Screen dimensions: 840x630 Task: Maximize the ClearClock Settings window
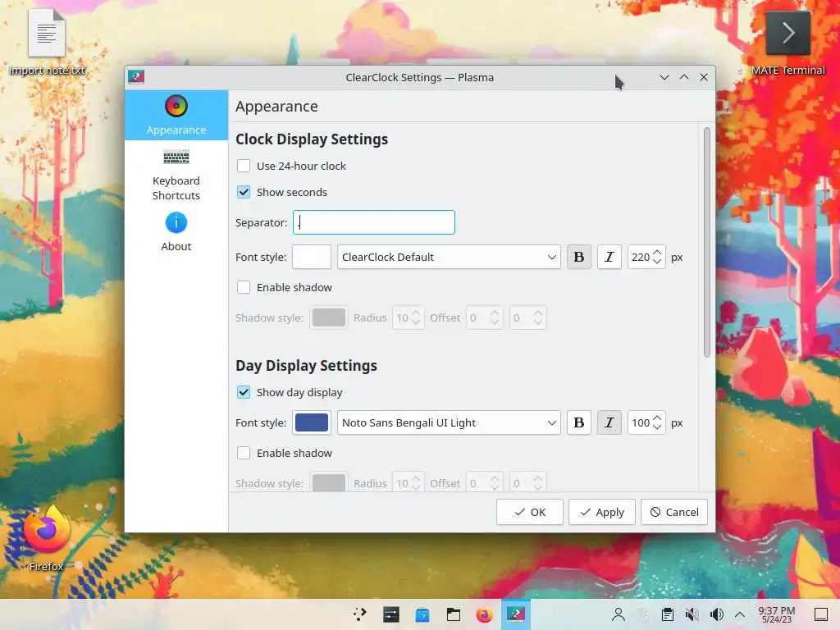pos(684,77)
